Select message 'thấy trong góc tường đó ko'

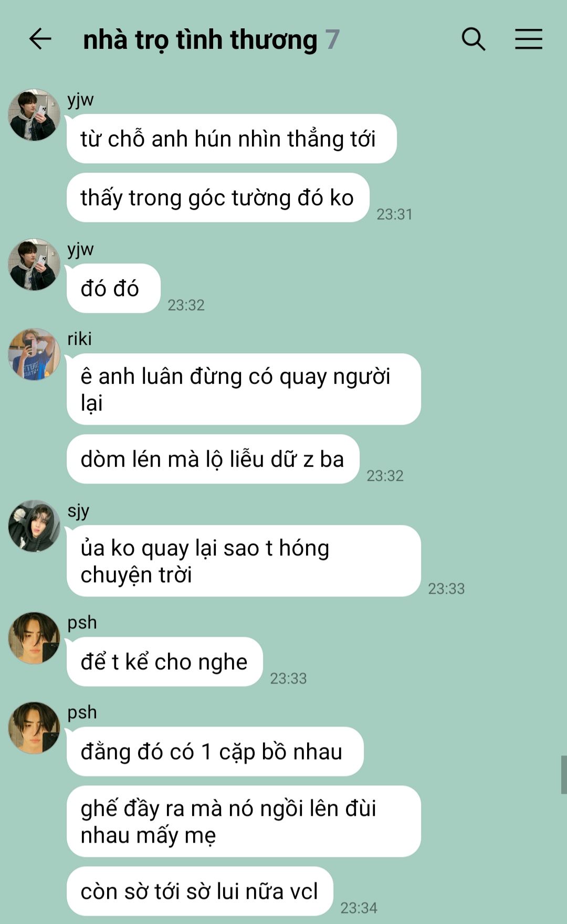click(x=218, y=197)
